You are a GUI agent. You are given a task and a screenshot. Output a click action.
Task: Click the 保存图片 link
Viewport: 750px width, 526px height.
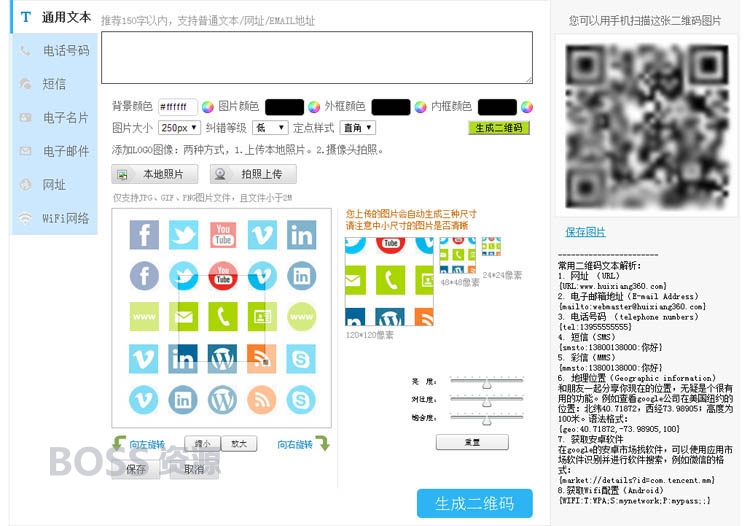(x=585, y=232)
